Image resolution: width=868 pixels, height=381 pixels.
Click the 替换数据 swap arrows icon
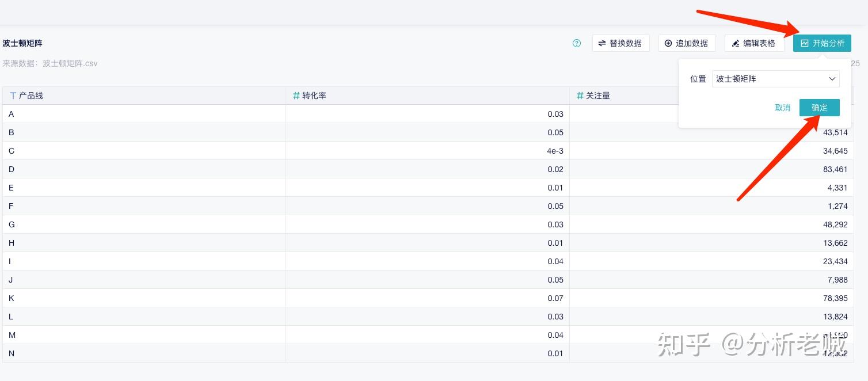click(602, 43)
